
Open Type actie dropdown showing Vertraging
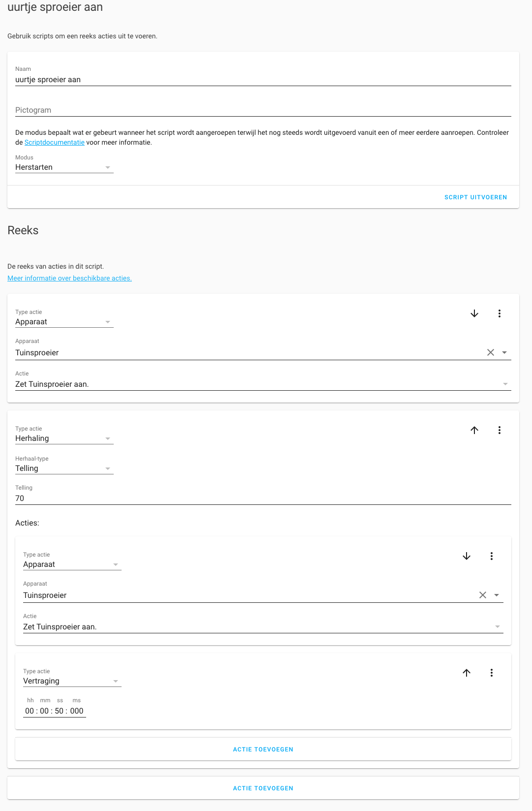pyautogui.click(x=72, y=681)
